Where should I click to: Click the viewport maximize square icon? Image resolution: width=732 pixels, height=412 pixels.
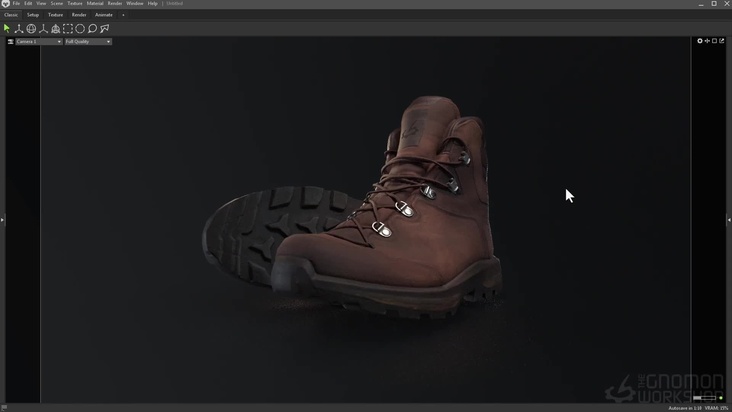point(714,41)
